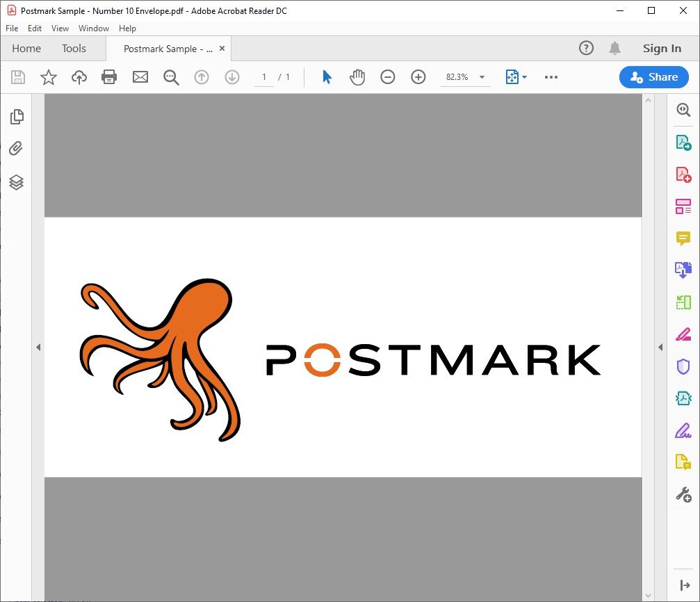
Task: Open Find text magnifier in toolbar
Action: tap(171, 77)
